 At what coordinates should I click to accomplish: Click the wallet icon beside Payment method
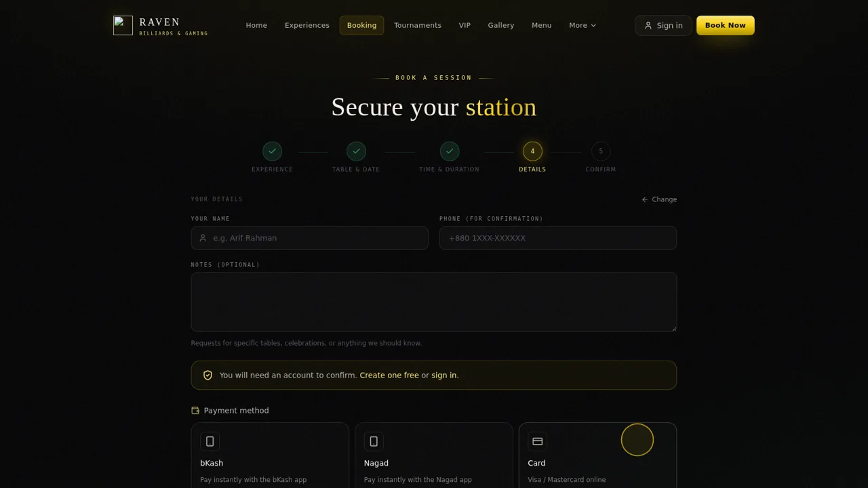pyautogui.click(x=195, y=411)
